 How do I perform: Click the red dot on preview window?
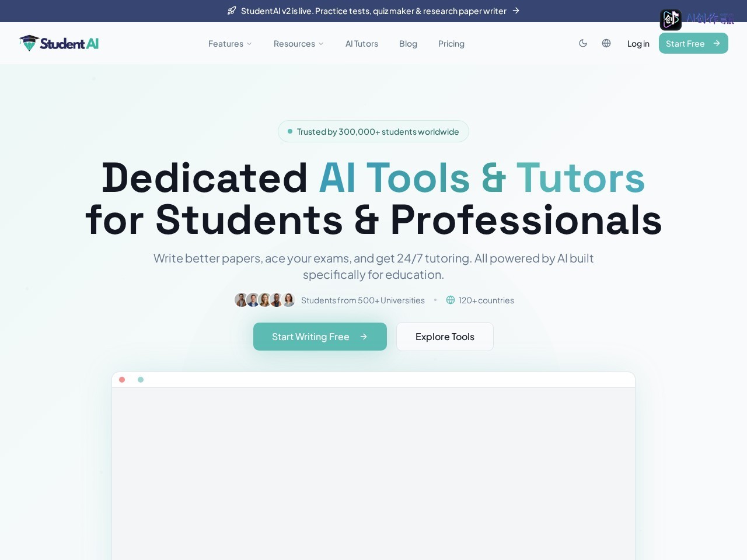point(122,380)
